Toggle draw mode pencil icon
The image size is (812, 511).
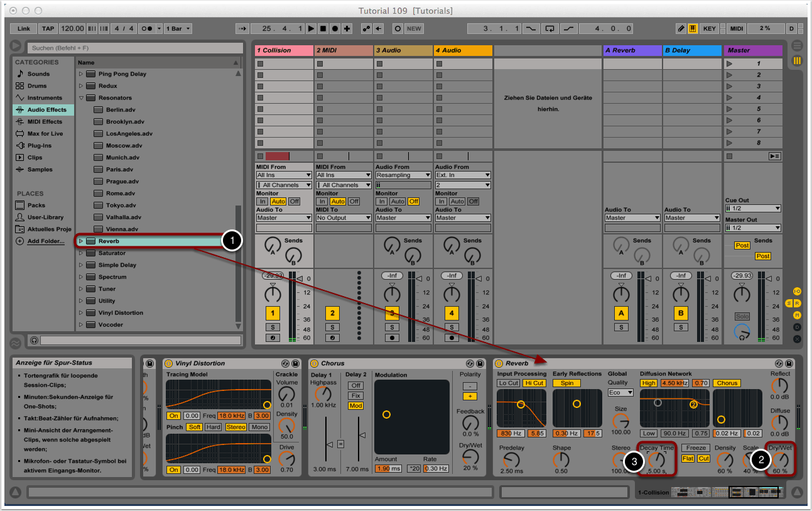[x=681, y=29]
